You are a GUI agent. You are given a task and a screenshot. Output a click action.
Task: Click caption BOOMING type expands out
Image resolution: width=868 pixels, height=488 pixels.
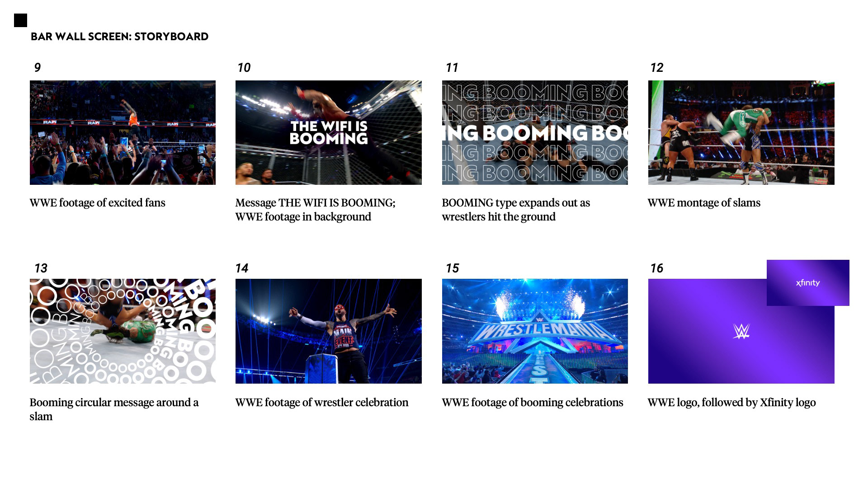(x=516, y=210)
